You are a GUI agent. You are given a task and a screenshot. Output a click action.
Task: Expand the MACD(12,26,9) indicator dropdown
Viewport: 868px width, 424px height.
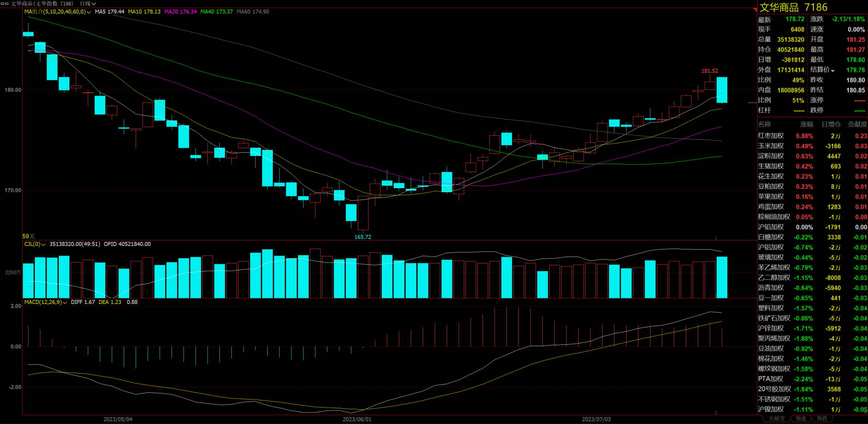(46, 302)
